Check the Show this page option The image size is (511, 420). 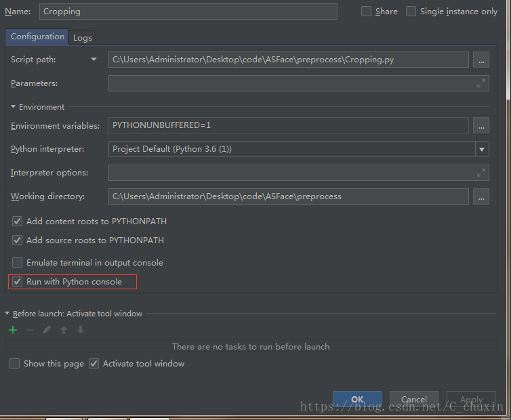tap(15, 363)
